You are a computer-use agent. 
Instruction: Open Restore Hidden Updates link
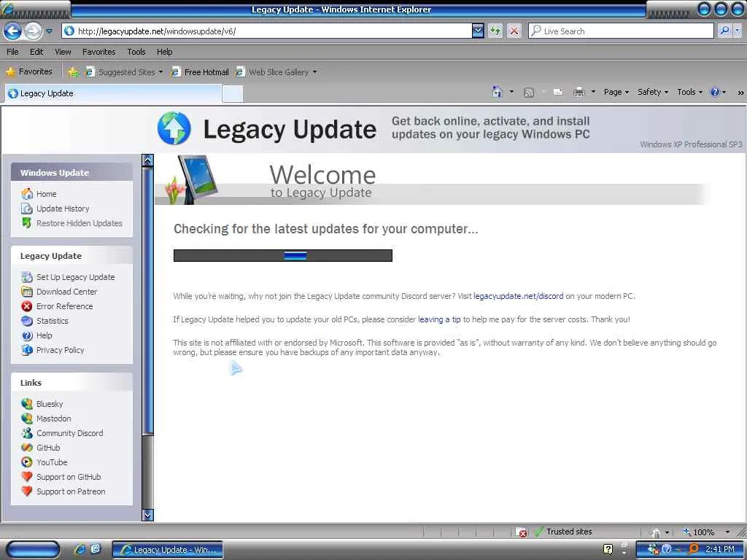[x=79, y=223]
